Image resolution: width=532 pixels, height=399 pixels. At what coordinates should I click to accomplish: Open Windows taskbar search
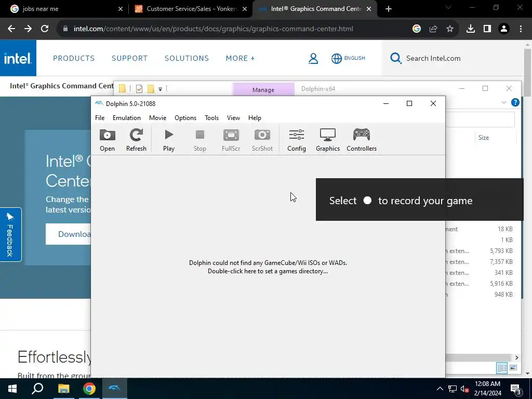[37, 389]
